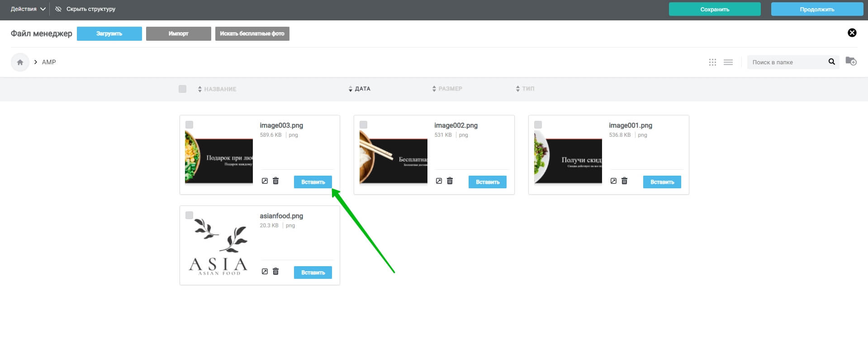Switch to grid view icon
Image resolution: width=868 pixels, height=354 pixels.
pos(712,62)
